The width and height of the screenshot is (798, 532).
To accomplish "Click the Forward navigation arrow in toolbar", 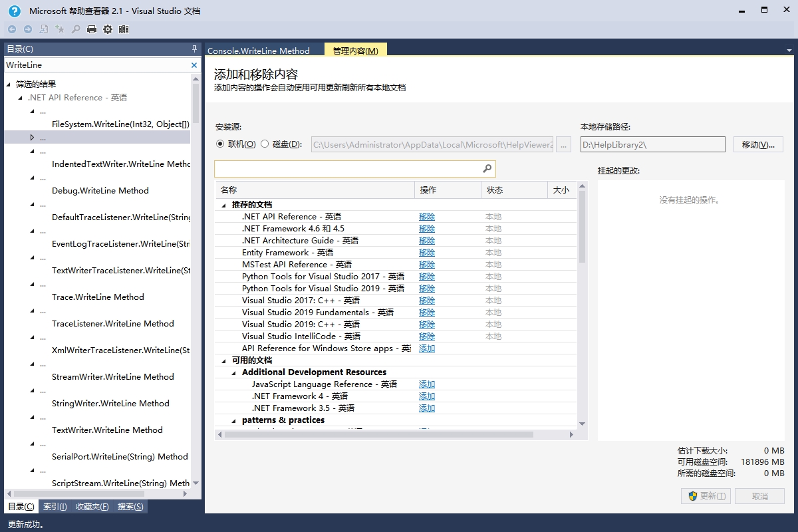I will pyautogui.click(x=28, y=29).
